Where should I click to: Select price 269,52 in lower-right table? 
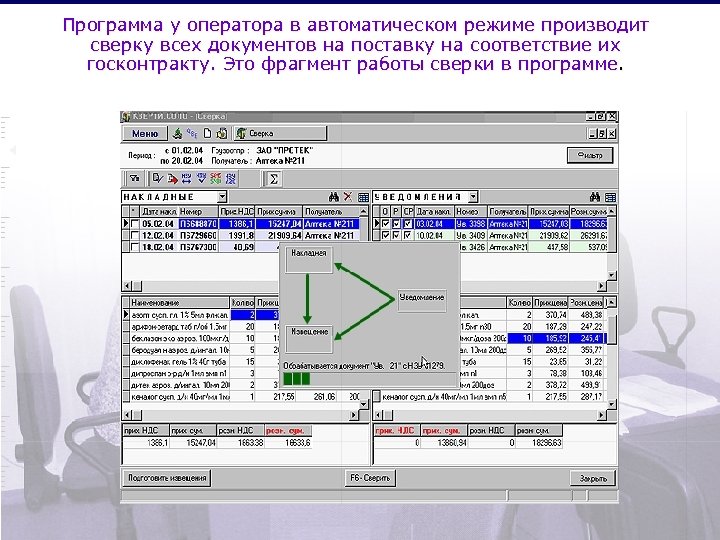coord(550,350)
